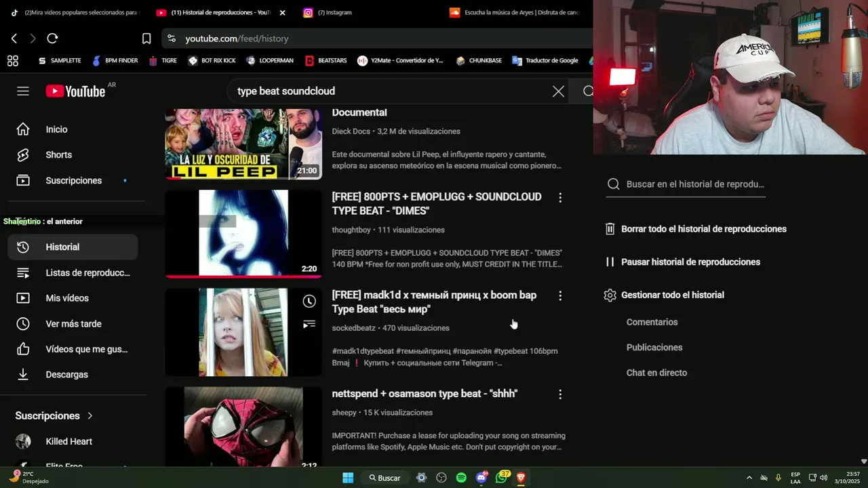
Task: Close the YouTube history tab
Action: [x=282, y=13]
